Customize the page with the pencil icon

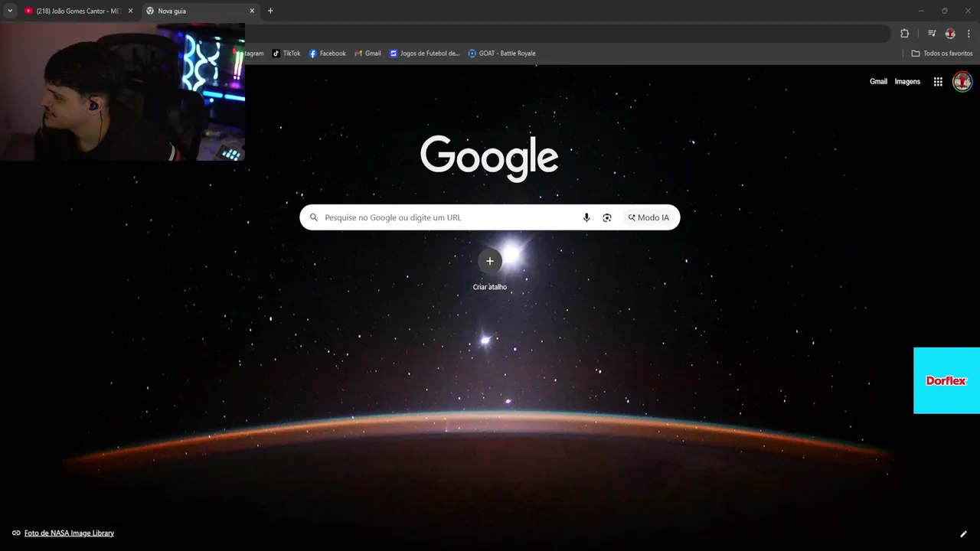pos(964,533)
